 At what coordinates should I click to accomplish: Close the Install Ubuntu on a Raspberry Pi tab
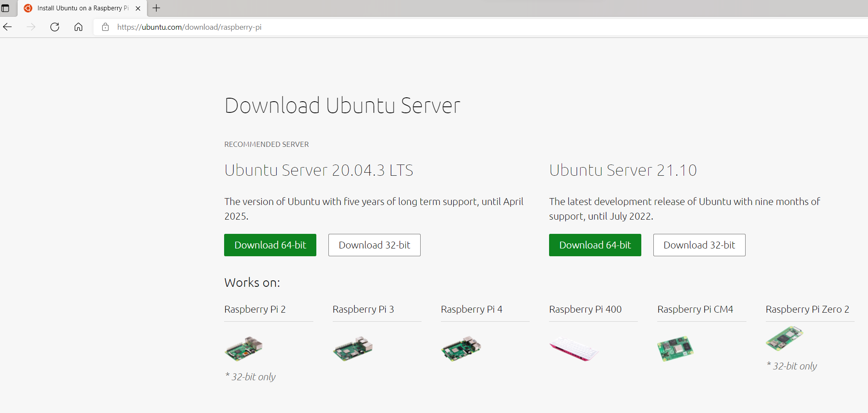pyautogui.click(x=138, y=8)
